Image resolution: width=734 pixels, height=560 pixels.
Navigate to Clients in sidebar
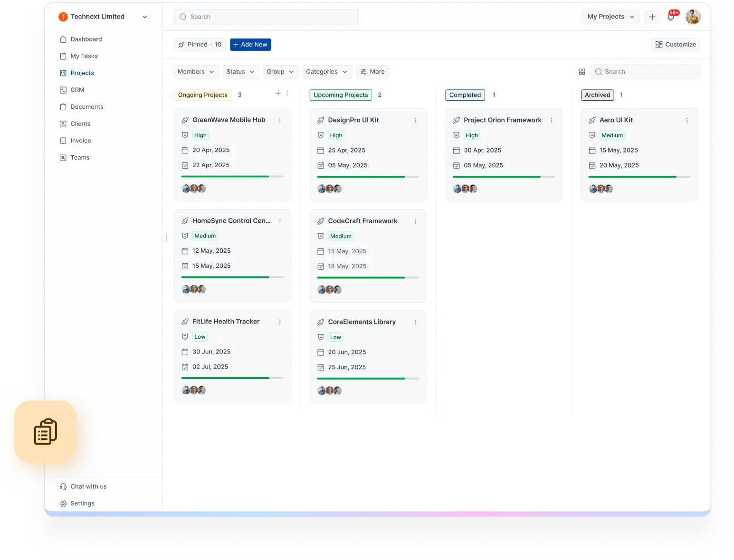coord(75,123)
